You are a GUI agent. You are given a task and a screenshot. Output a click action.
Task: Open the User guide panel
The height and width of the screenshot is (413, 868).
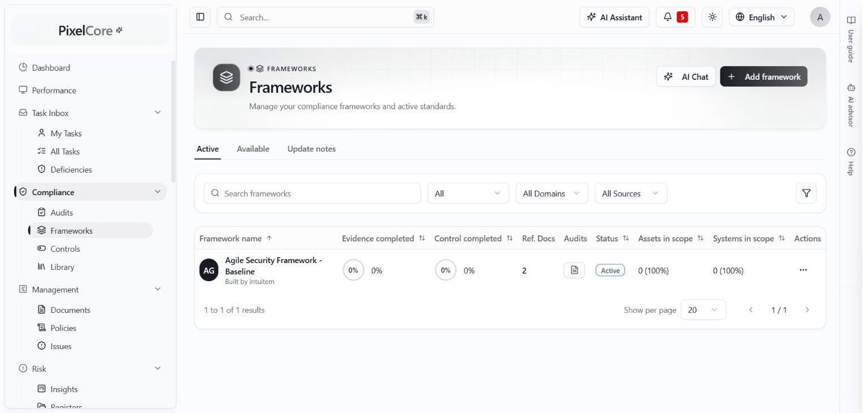click(850, 38)
